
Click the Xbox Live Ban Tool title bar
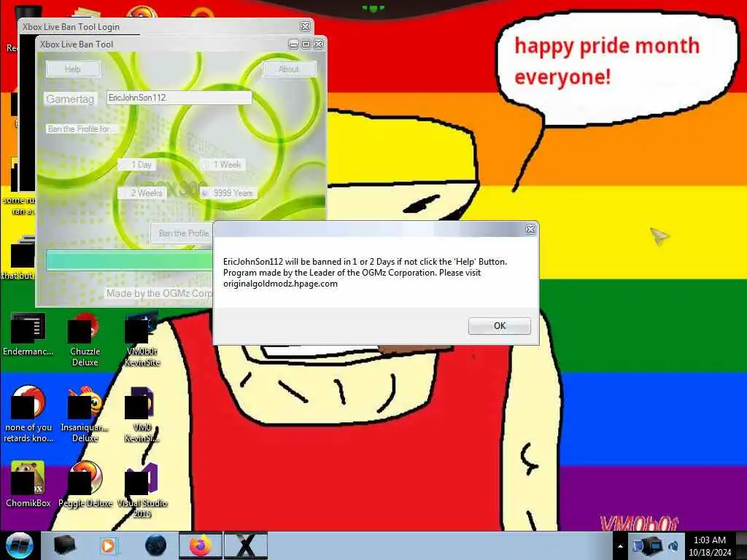pyautogui.click(x=162, y=44)
